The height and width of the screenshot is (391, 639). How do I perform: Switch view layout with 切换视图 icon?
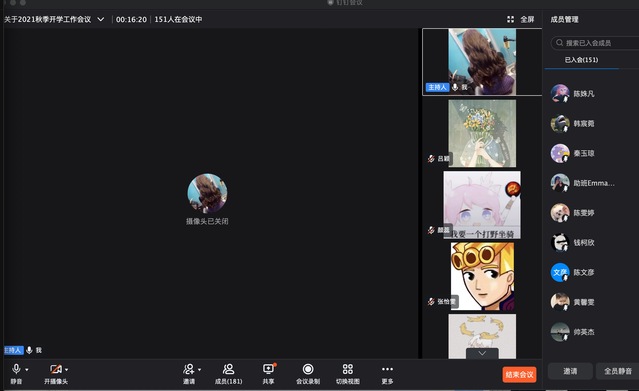[x=348, y=373]
